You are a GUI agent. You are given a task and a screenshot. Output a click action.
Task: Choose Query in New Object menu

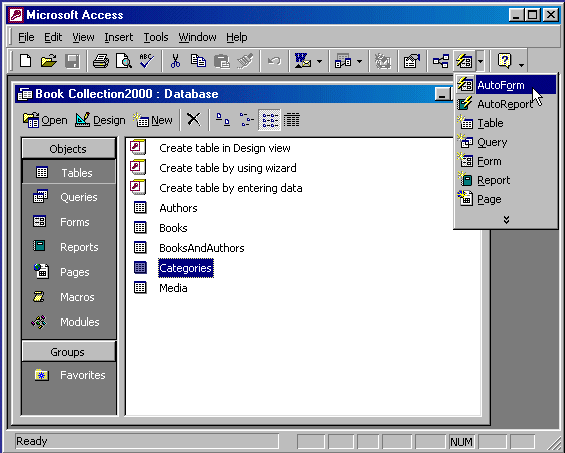(x=506, y=142)
